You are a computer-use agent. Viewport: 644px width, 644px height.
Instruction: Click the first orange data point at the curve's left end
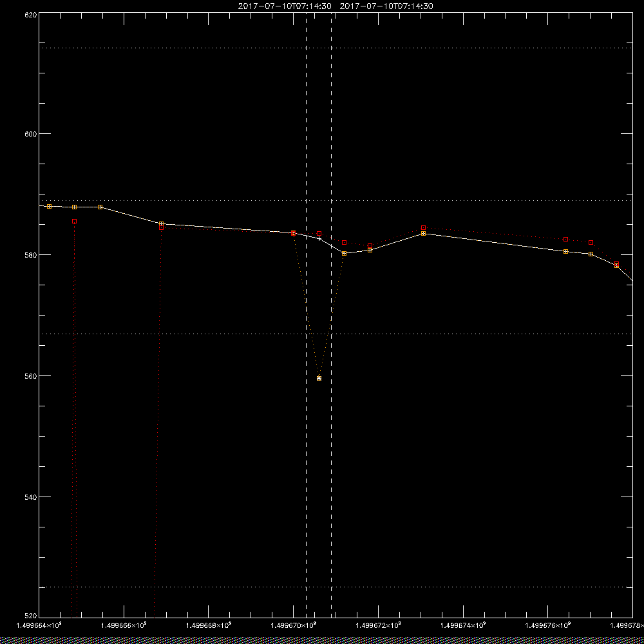50,206
